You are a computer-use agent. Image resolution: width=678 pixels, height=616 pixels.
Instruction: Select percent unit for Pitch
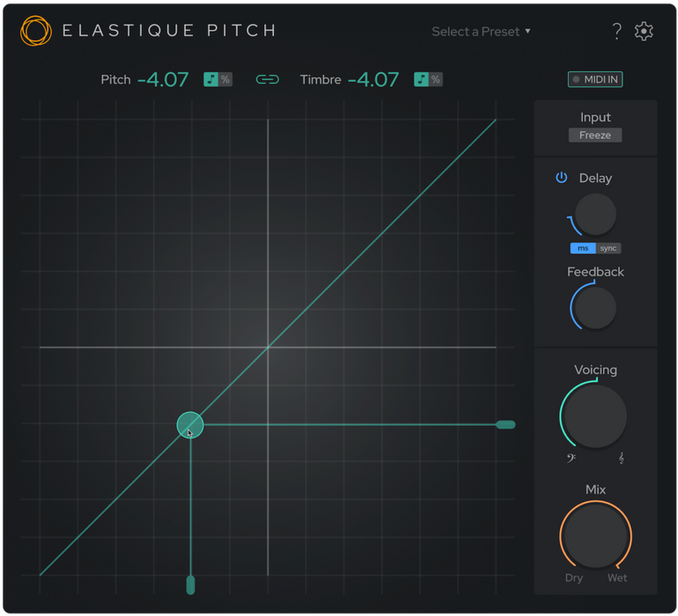[225, 79]
